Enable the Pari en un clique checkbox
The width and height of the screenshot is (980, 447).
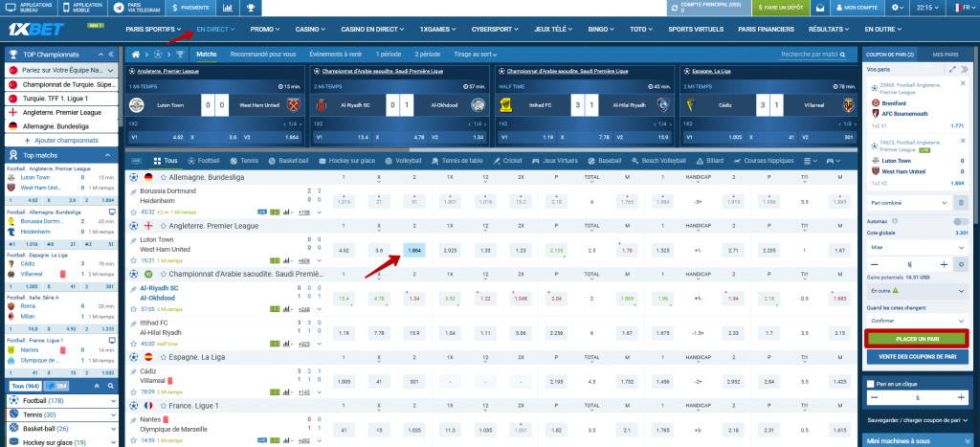point(869,383)
